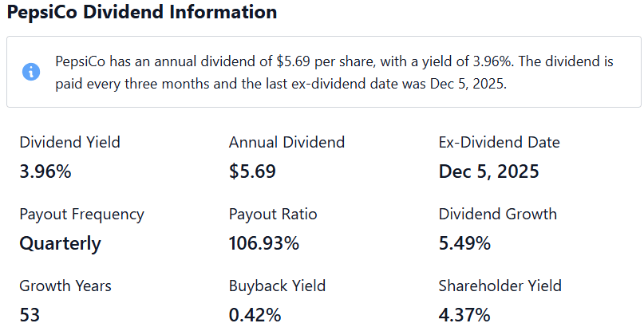Select the Dividend Yield label
644x331 pixels.
69,143
